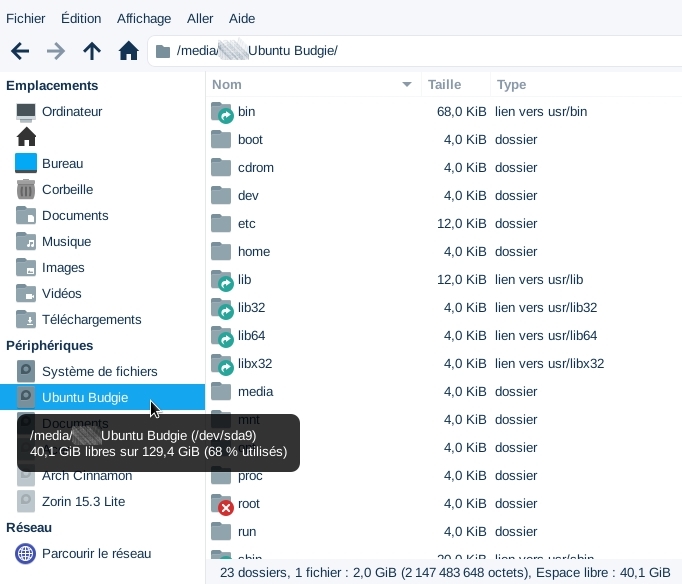Open the Affichage menu
Image resolution: width=682 pixels, height=584 pixels.
click(x=143, y=18)
